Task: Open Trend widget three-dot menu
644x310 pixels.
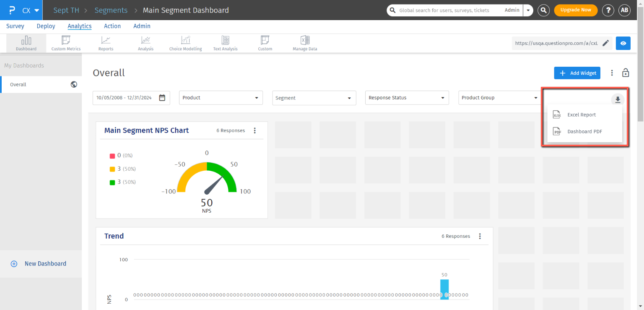Action: 480,236
